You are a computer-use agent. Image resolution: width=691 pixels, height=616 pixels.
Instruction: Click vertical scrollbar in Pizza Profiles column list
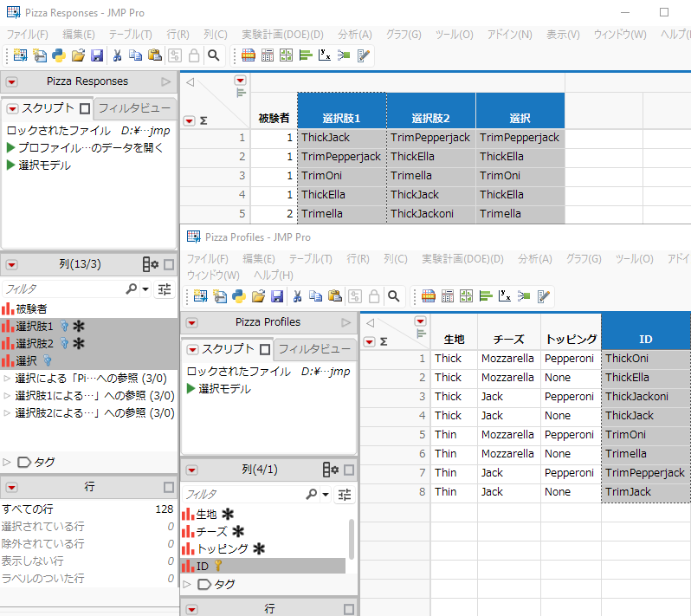click(352, 539)
